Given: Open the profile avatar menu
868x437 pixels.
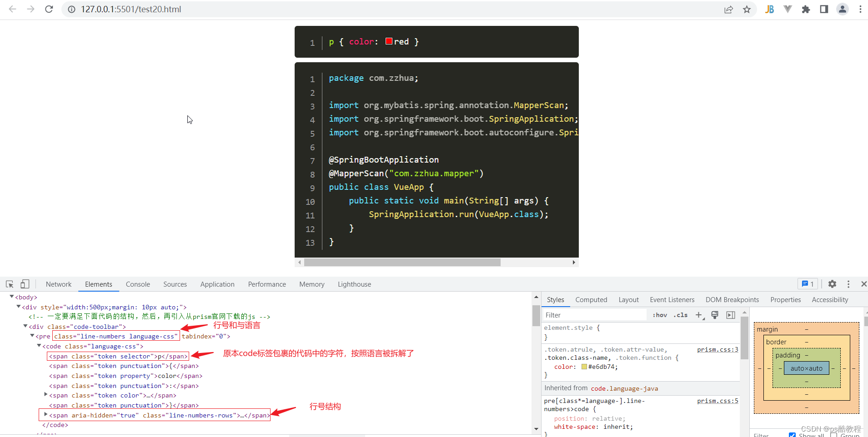Looking at the screenshot, I should click(843, 9).
